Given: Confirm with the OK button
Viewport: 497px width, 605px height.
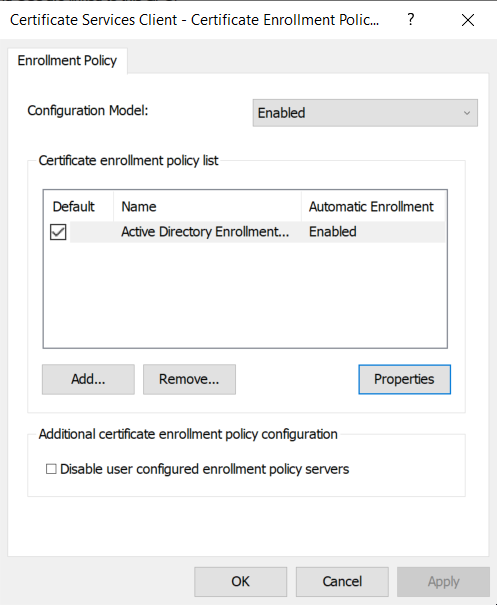Looking at the screenshot, I should (240, 581).
